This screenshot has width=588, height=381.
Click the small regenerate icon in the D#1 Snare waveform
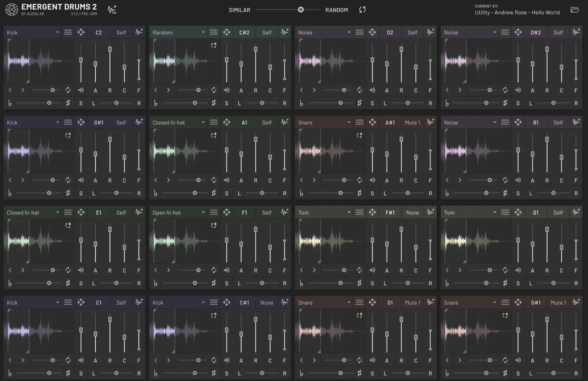pos(505,315)
